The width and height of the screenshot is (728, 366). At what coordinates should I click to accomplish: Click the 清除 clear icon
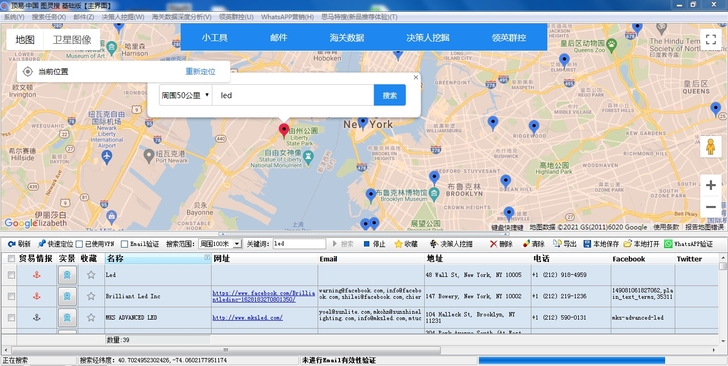click(x=526, y=244)
